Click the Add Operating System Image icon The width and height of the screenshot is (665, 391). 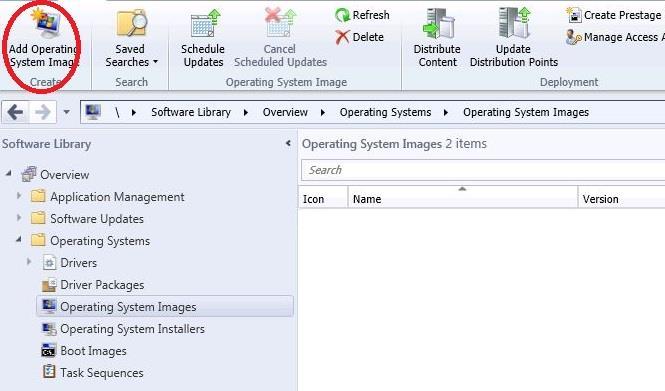pos(44,24)
